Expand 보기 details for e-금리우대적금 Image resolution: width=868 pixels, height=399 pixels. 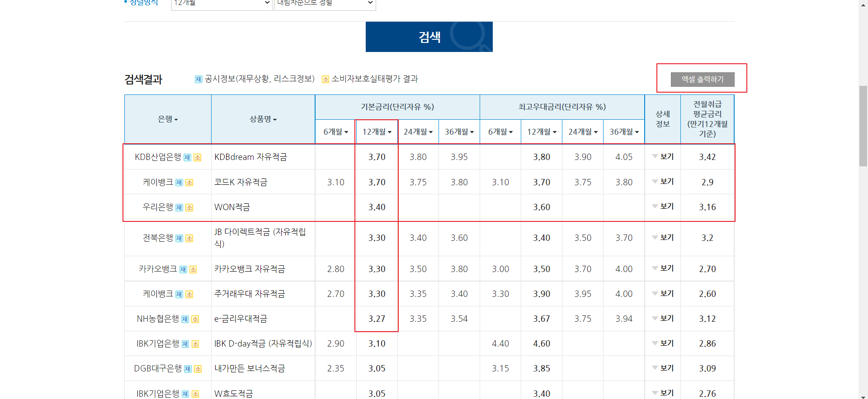point(663,318)
